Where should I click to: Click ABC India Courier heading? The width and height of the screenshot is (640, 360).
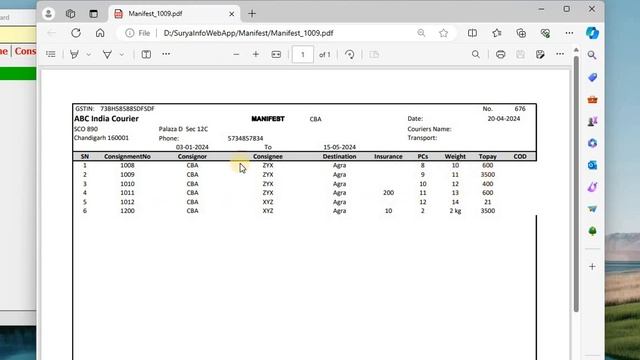[106, 119]
